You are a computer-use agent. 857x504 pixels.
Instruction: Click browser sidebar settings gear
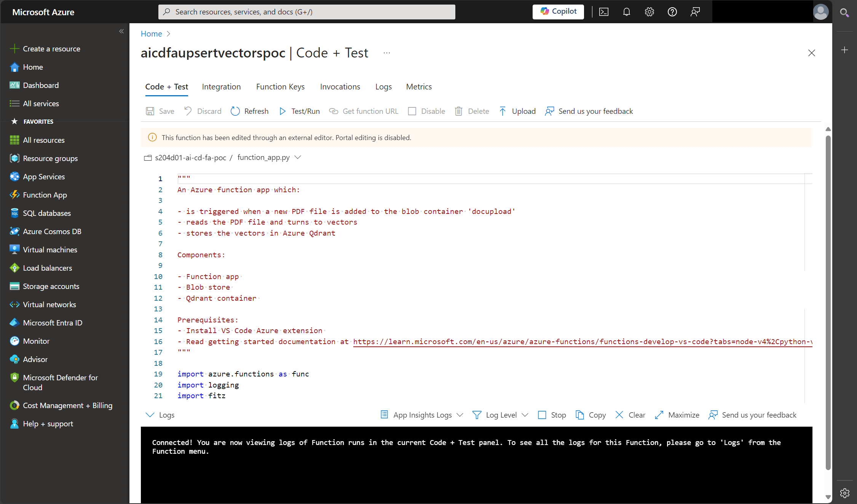coord(844,493)
